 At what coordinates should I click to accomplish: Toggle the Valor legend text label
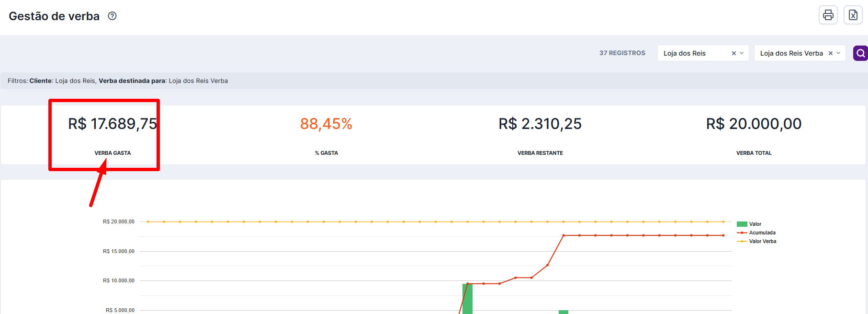coord(755,224)
